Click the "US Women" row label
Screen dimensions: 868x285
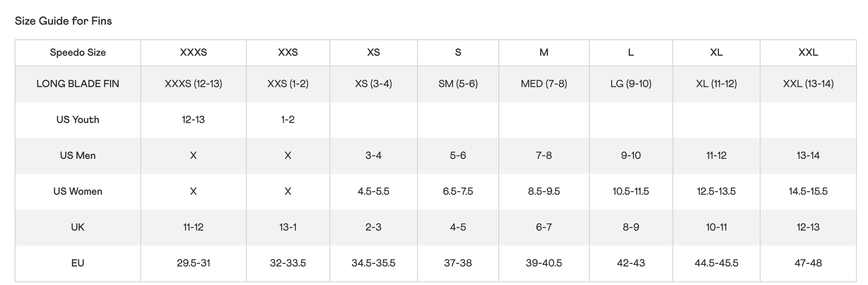(x=78, y=191)
